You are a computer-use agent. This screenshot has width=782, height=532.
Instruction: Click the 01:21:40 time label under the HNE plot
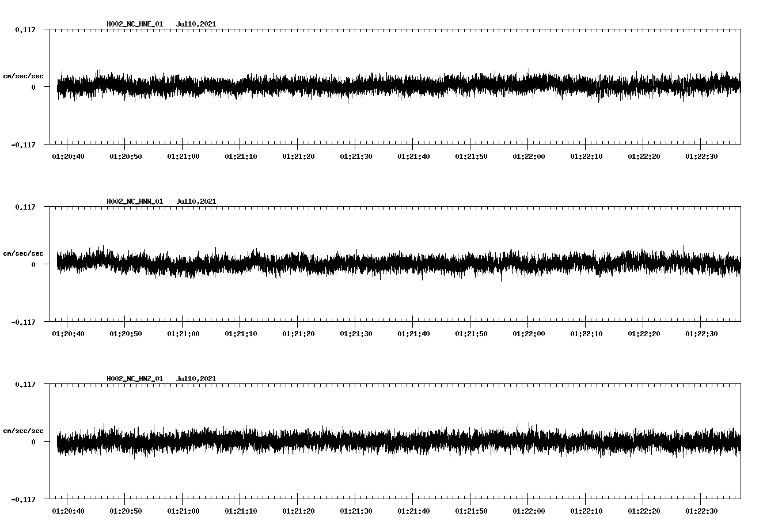point(413,157)
